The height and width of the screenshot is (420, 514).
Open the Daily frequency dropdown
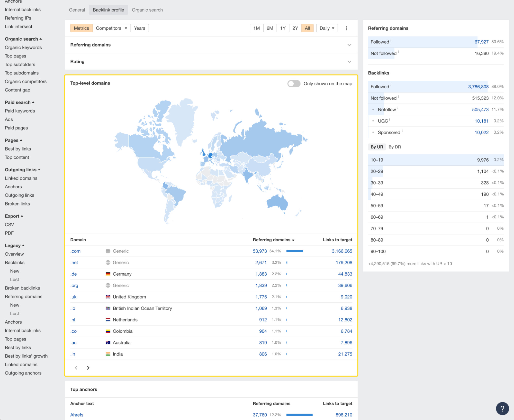click(x=327, y=28)
